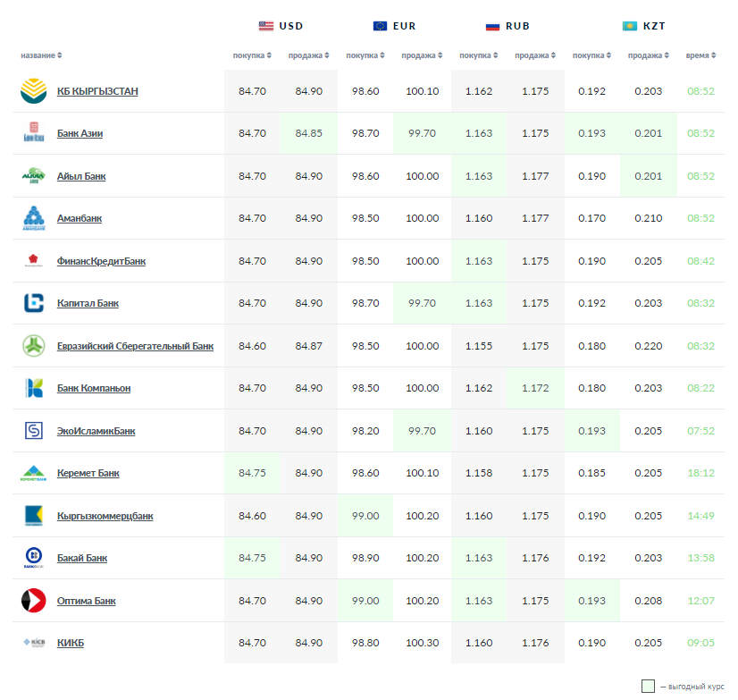Sort by EUR продажа column
Image resolution: width=738 pixels, height=700 pixels.
click(x=422, y=55)
